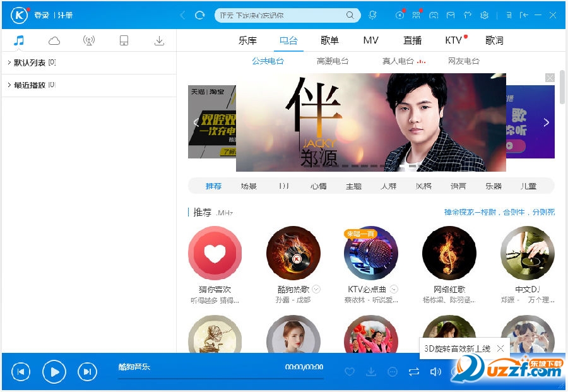Open the main menu list icon
568x392 pixels.
coord(509,15)
